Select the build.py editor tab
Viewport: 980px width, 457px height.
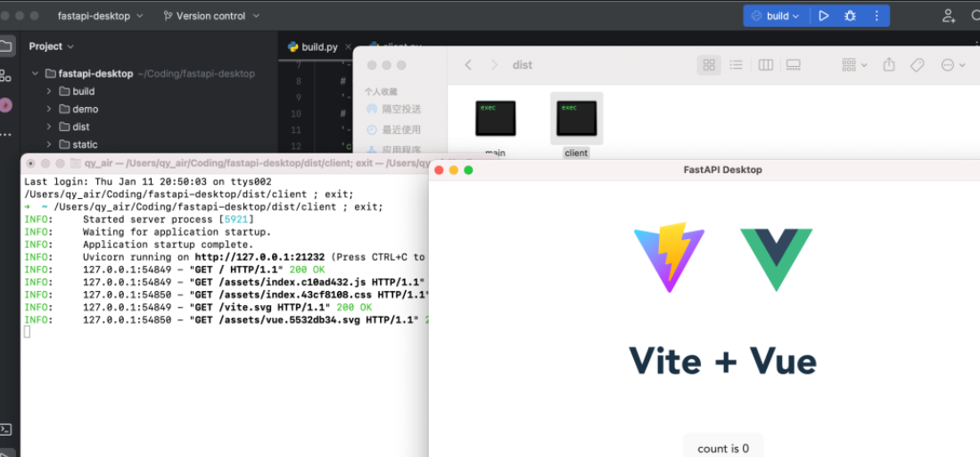312,46
